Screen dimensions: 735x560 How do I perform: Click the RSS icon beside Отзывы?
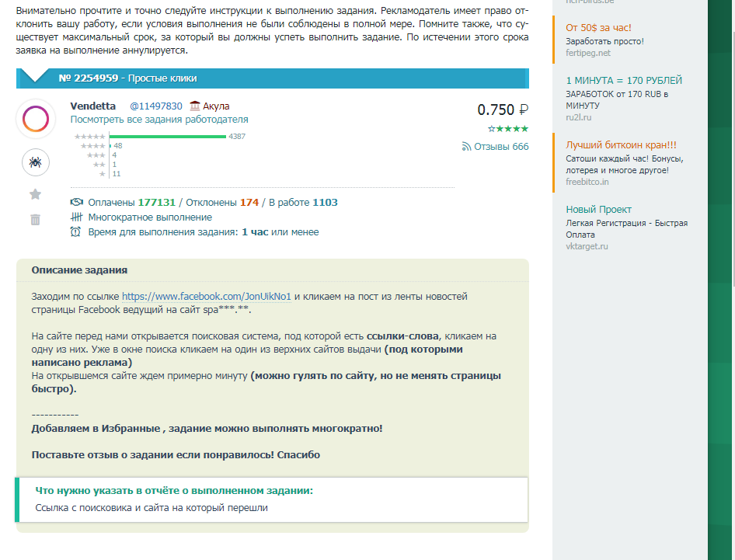[x=466, y=147]
